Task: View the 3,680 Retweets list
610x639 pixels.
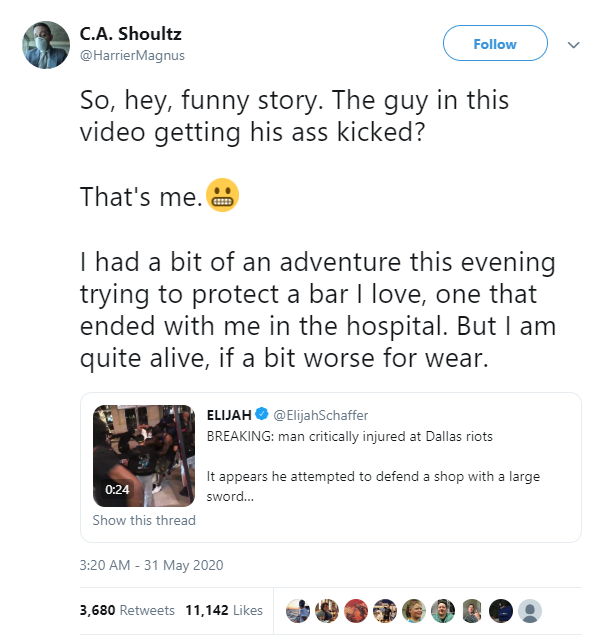Action: click(x=127, y=610)
